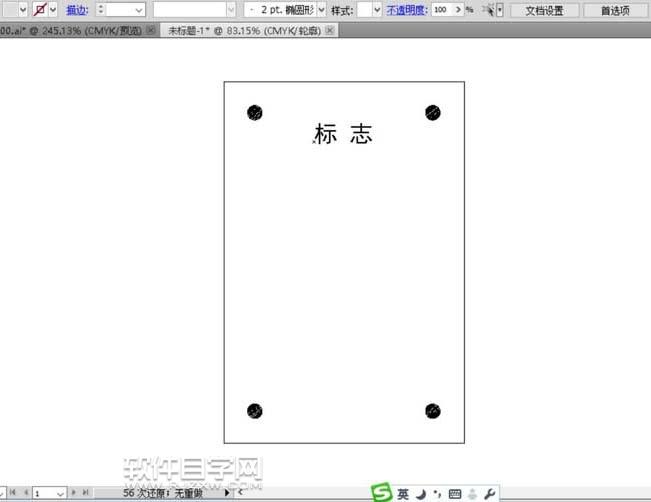The width and height of the screenshot is (651, 502).
Task: Open the stroke color dropdown arrow
Action: pyautogui.click(x=53, y=9)
